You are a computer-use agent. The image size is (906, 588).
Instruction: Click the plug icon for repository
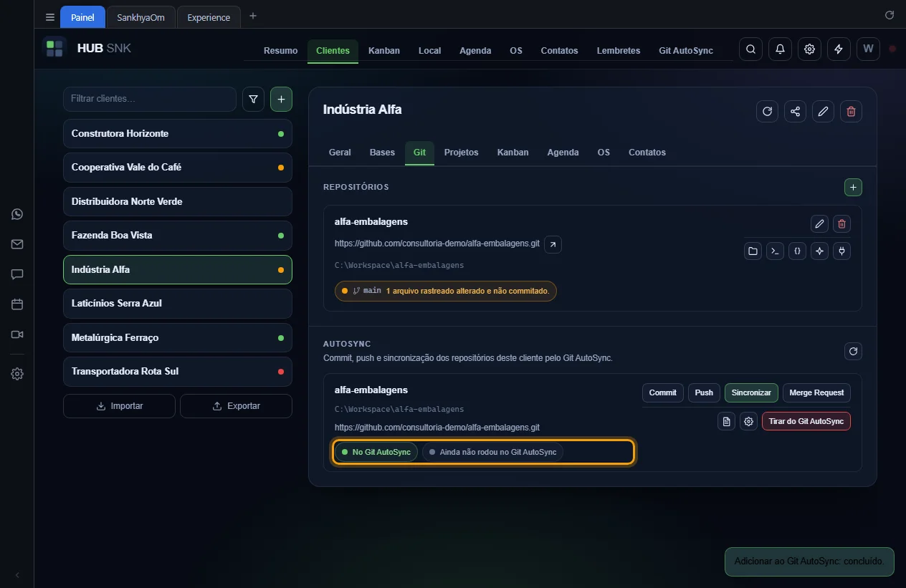click(841, 251)
